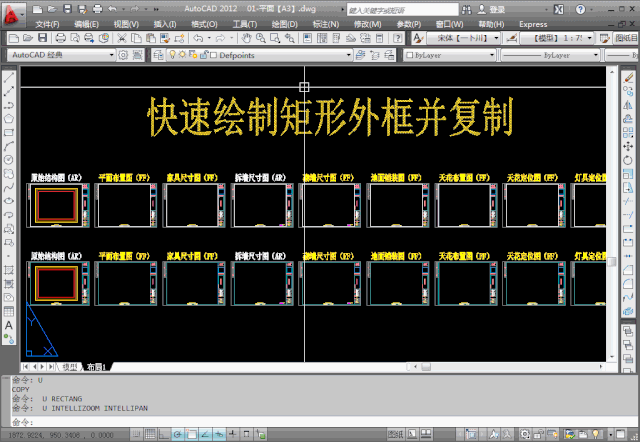Viewport: 640px width, 442px height.
Task: Toggle Ortho Mode in status bar
Action: 164,434
